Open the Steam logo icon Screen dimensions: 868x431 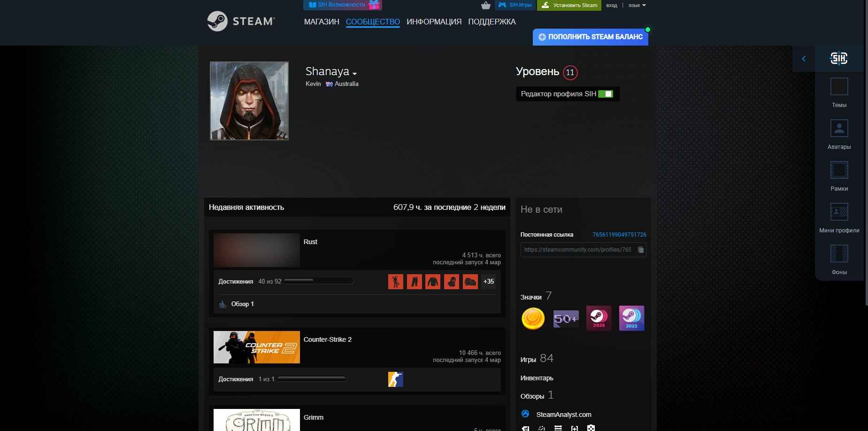click(x=218, y=21)
